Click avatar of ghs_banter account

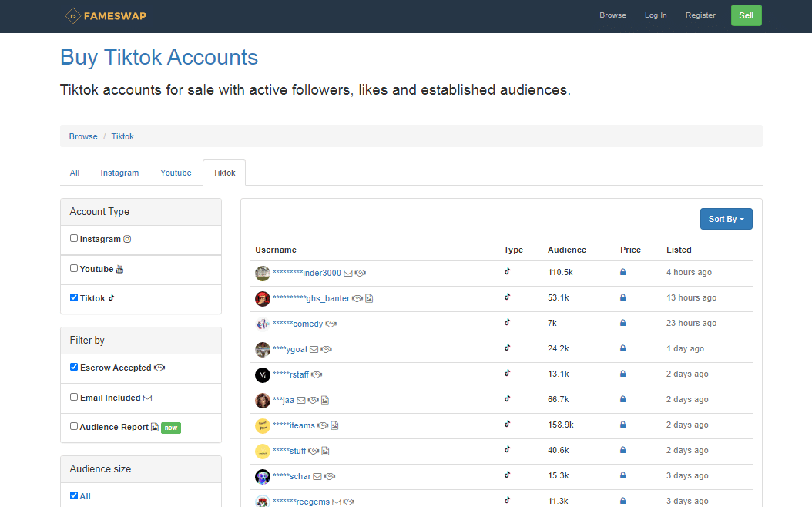tap(263, 298)
